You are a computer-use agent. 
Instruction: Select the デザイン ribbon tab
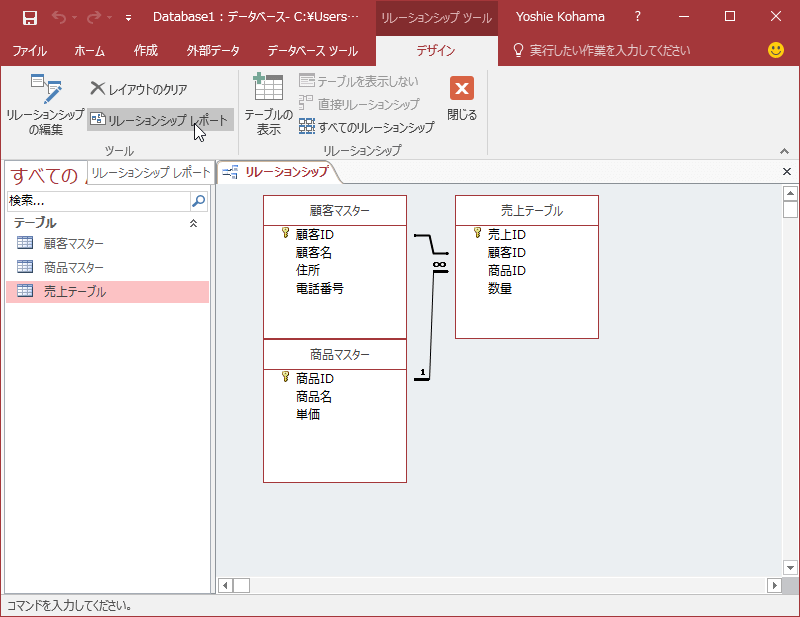point(436,51)
